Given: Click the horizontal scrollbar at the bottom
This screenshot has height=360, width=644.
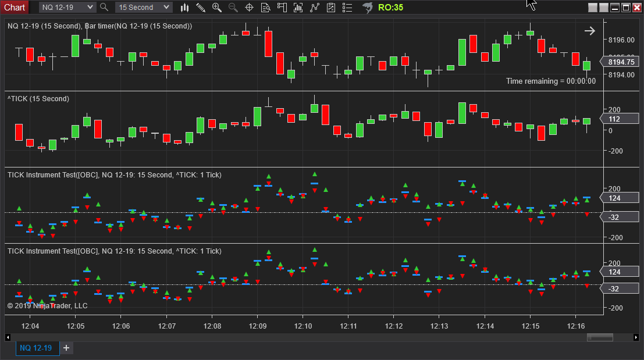Looking at the screenshot, I should 600,337.
